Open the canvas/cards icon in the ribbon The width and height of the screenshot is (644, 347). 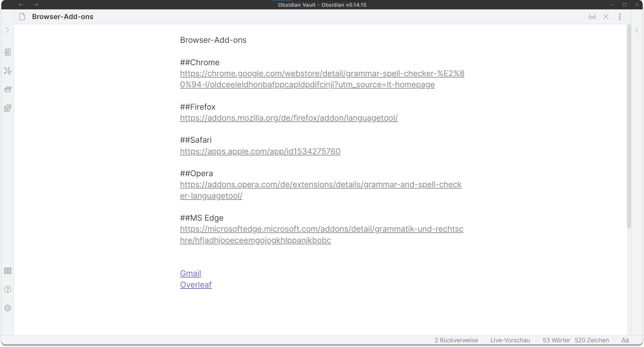point(7,90)
